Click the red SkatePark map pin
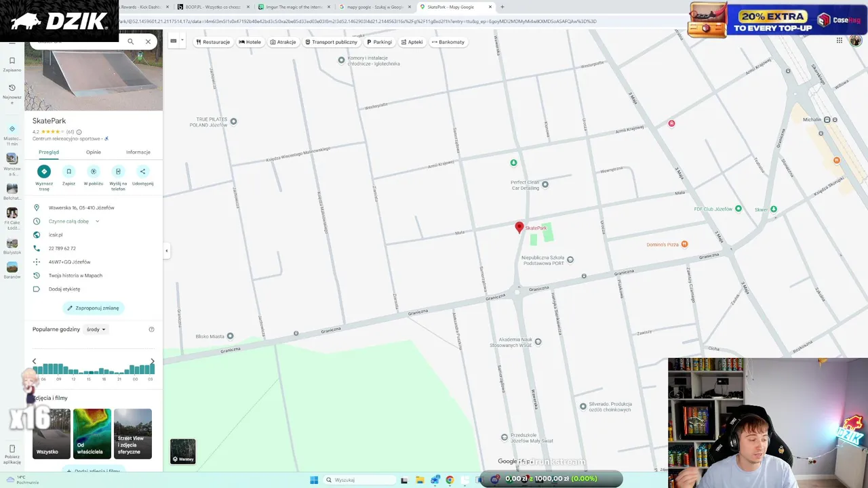This screenshot has height=488, width=868. click(x=519, y=228)
